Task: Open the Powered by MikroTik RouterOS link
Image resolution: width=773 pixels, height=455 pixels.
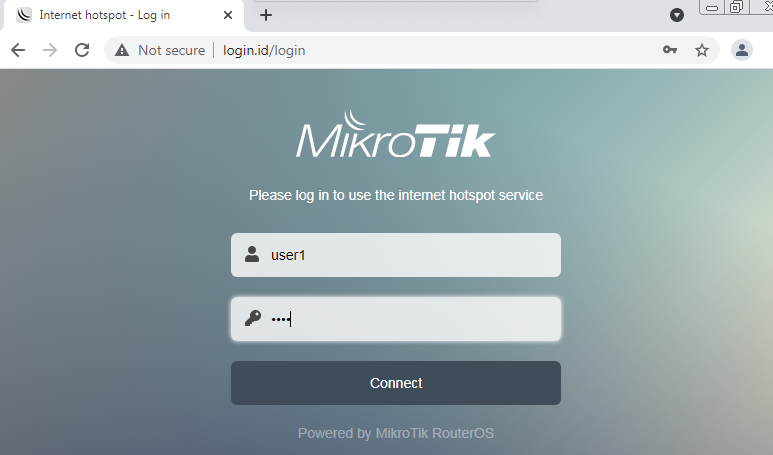Action: [x=396, y=433]
